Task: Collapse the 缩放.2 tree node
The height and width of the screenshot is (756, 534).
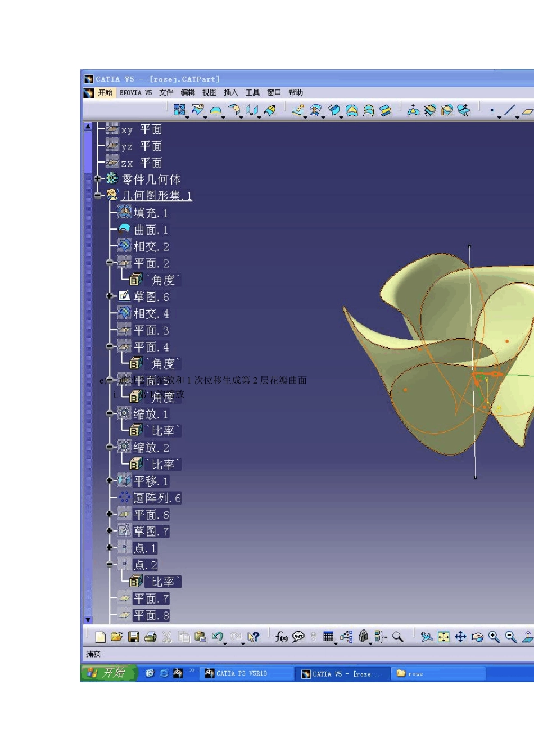Action: [x=110, y=447]
